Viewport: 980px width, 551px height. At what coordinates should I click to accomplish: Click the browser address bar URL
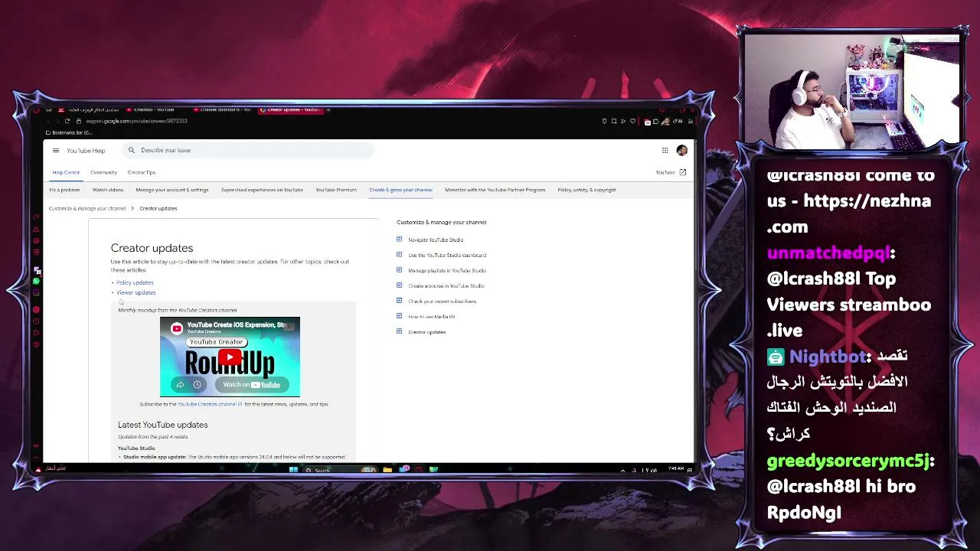pos(136,121)
